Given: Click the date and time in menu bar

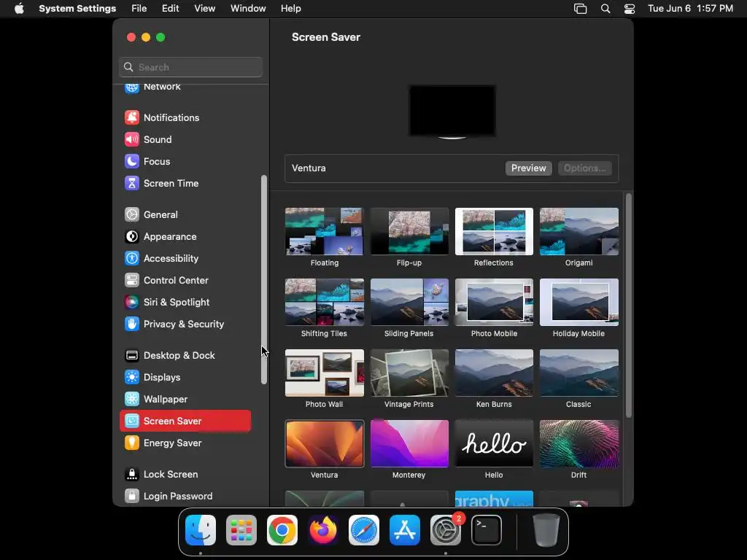Looking at the screenshot, I should (690, 9).
